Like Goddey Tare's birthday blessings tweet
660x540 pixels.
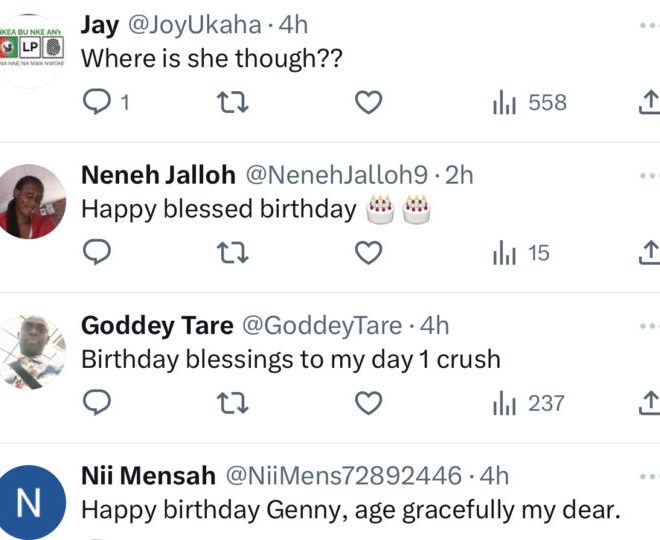[370, 403]
